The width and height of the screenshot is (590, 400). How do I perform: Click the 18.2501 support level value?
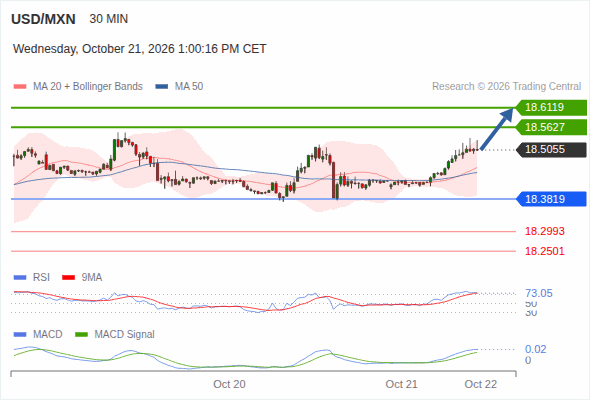coord(545,251)
